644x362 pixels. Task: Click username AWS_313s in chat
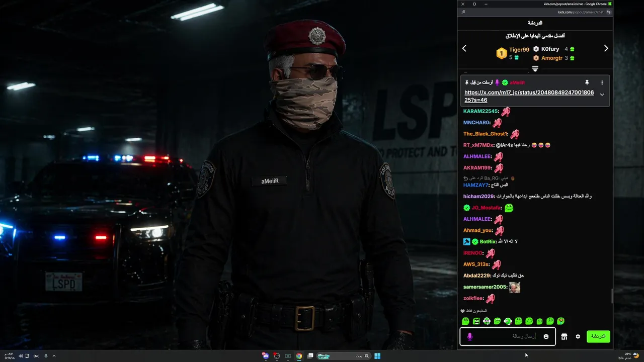click(x=476, y=264)
